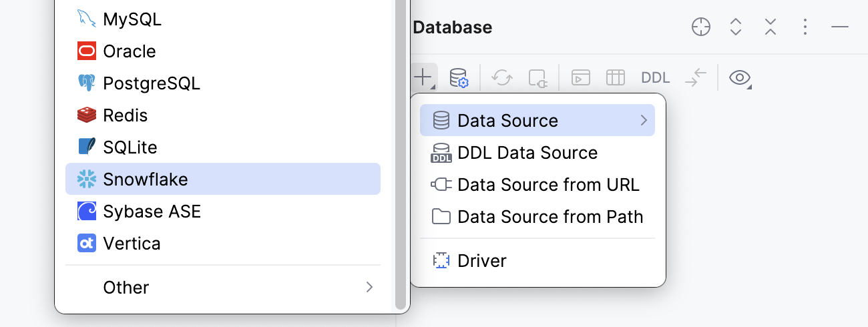Click the DDL toolbar button

655,78
